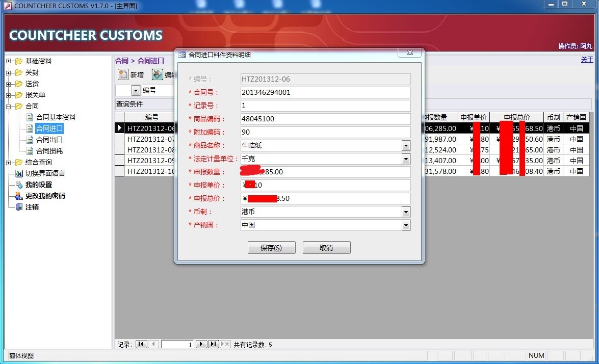The width and height of the screenshot is (599, 364).
Task: Click the 新增 (new record) toolbar icon
Action: (x=123, y=74)
